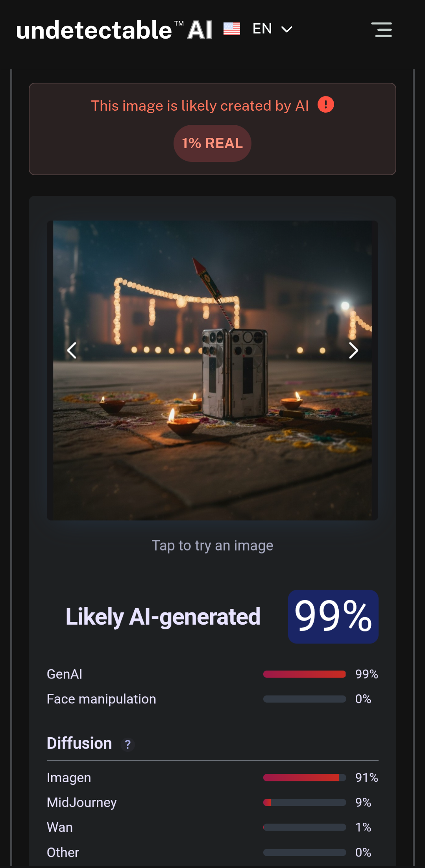The width and height of the screenshot is (425, 868).
Task: Click the undetectable AI logo
Action: (x=114, y=30)
